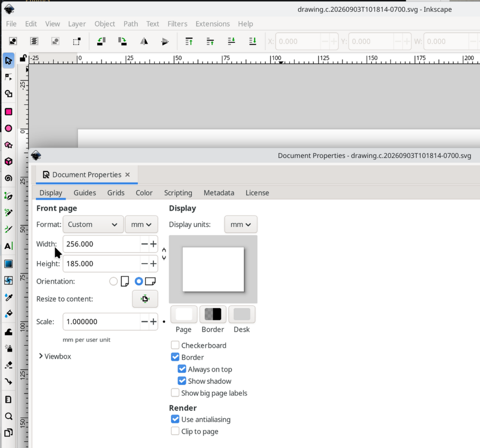This screenshot has width=480, height=448.
Task: Enable Show big page labels
Action: pyautogui.click(x=175, y=393)
